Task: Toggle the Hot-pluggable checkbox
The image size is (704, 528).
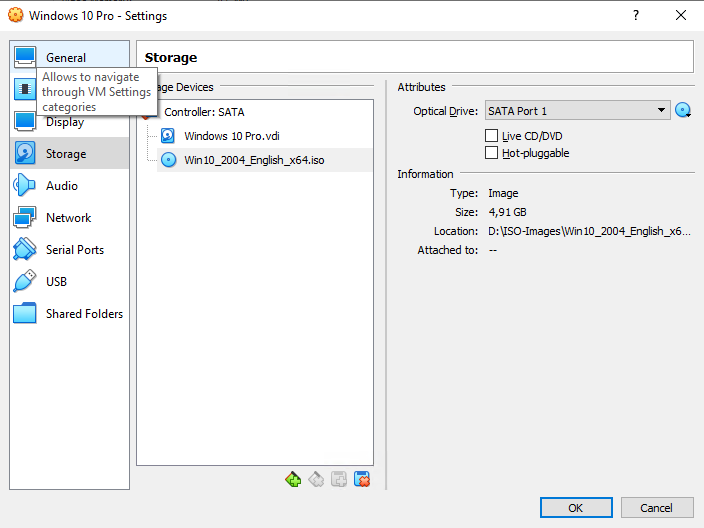Action: pyautogui.click(x=492, y=153)
